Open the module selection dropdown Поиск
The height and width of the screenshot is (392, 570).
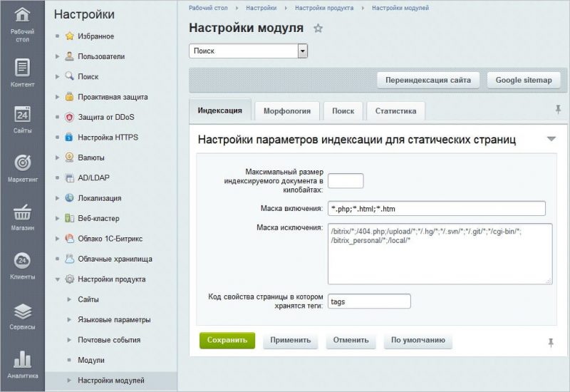pos(302,51)
